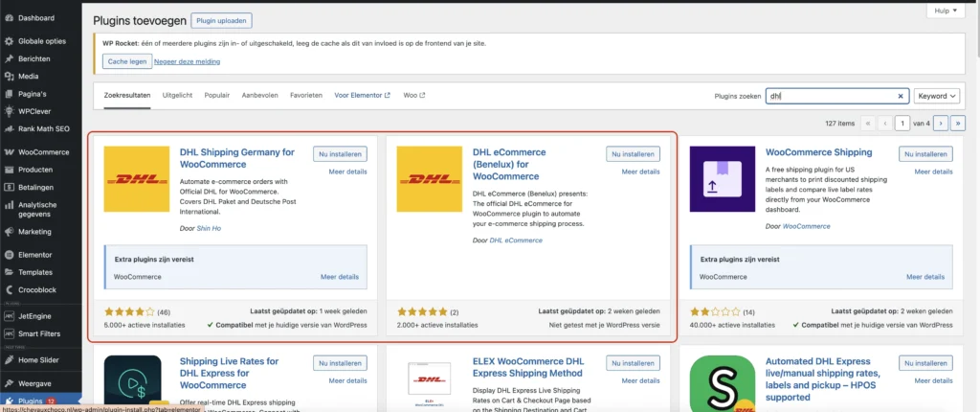Open author link Shin Ho
The image size is (980, 412).
[209, 229]
